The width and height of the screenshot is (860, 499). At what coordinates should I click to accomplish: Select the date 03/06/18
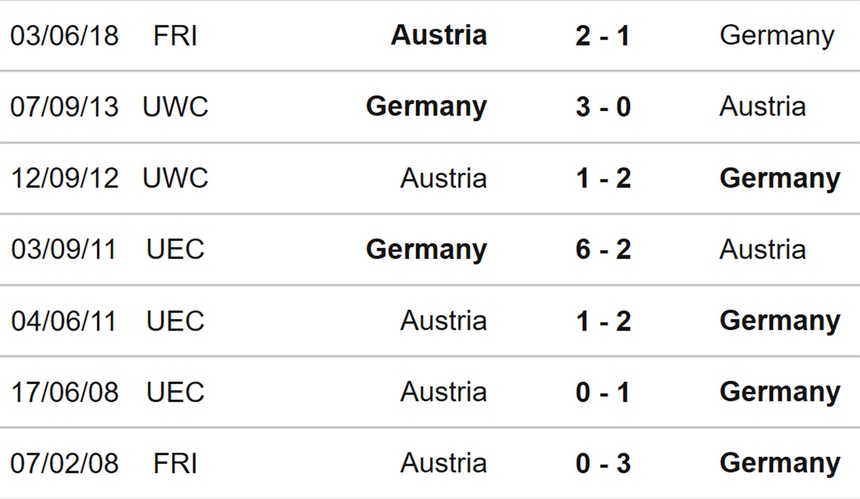pyautogui.click(x=64, y=35)
